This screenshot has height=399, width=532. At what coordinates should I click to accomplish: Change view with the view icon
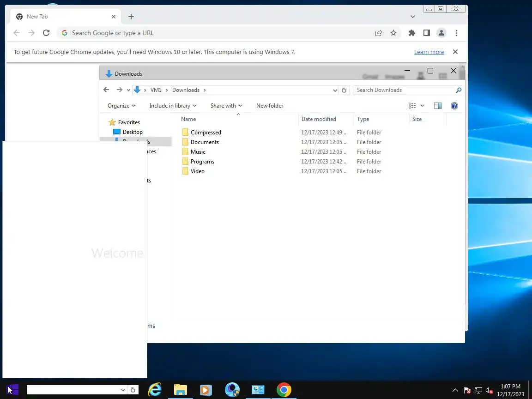tap(412, 105)
